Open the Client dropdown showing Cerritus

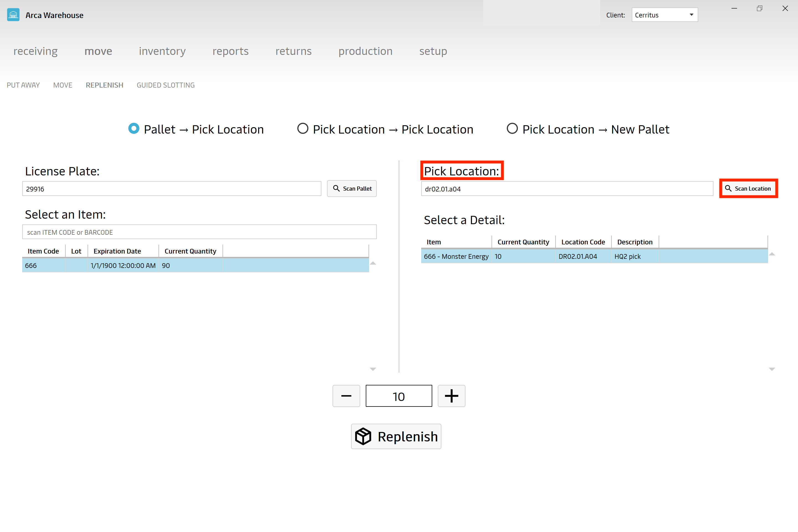point(665,15)
